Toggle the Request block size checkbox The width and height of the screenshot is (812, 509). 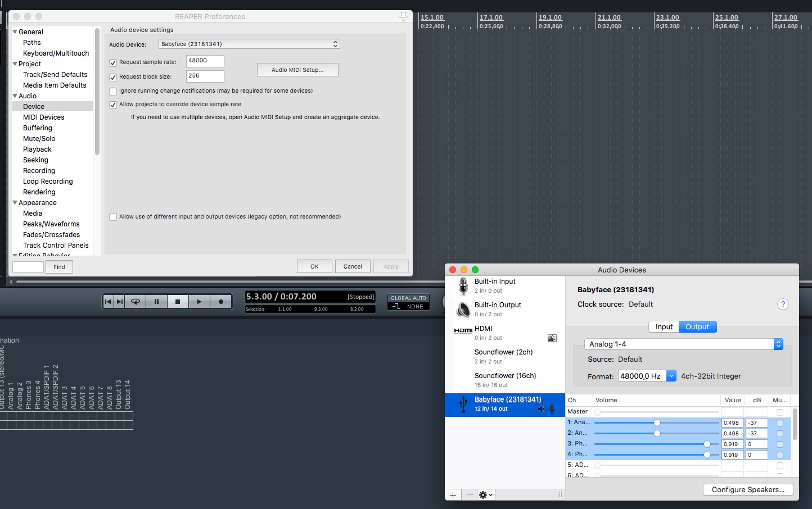113,77
